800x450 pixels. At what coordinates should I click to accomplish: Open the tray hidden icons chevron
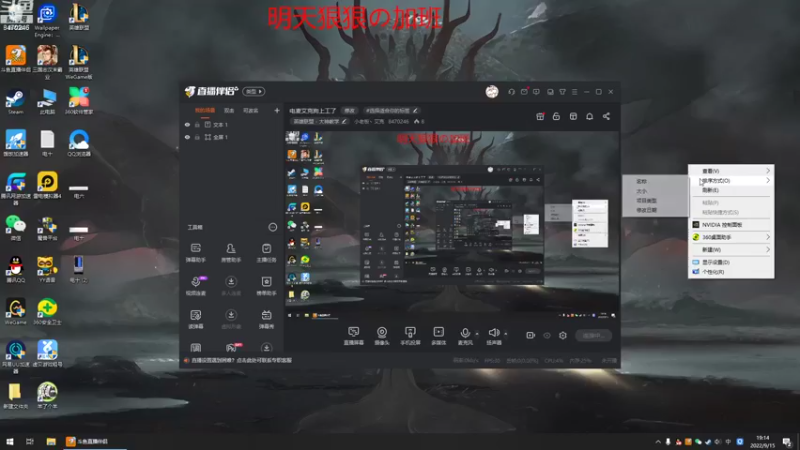click(x=658, y=442)
